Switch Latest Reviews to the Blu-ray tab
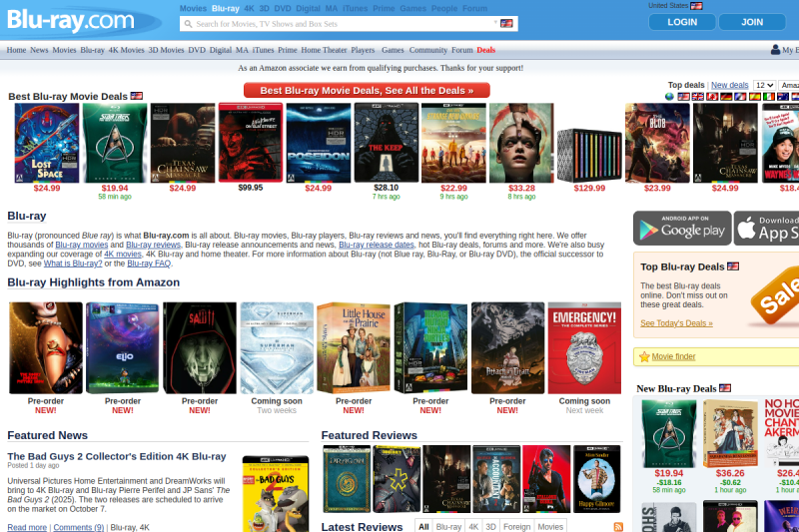 pos(448,527)
